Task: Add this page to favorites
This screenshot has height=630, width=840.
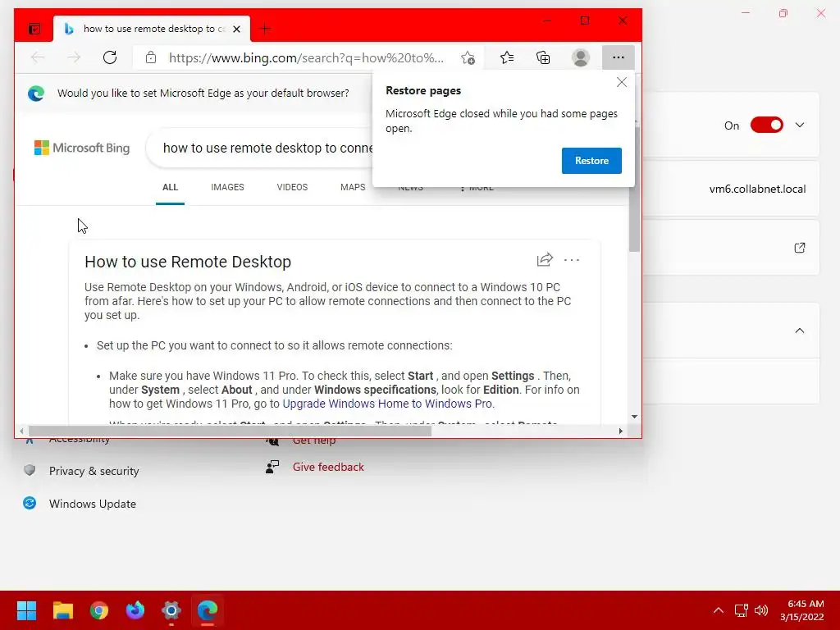Action: coord(468,57)
